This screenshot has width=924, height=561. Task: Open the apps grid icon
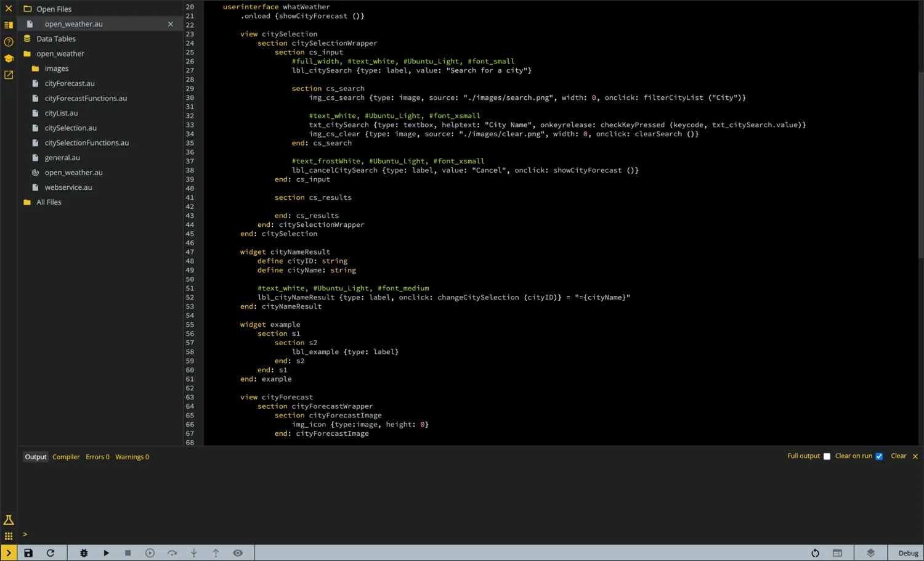[9, 536]
